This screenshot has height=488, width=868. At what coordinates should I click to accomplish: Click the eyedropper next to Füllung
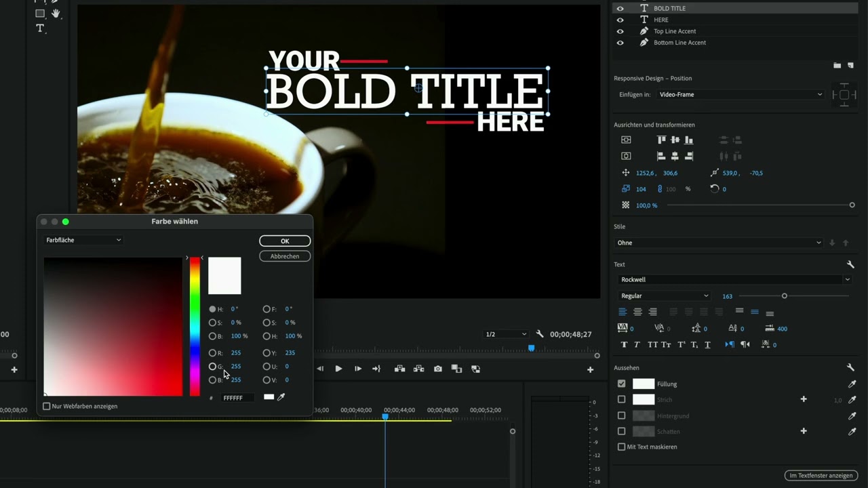[x=852, y=384]
